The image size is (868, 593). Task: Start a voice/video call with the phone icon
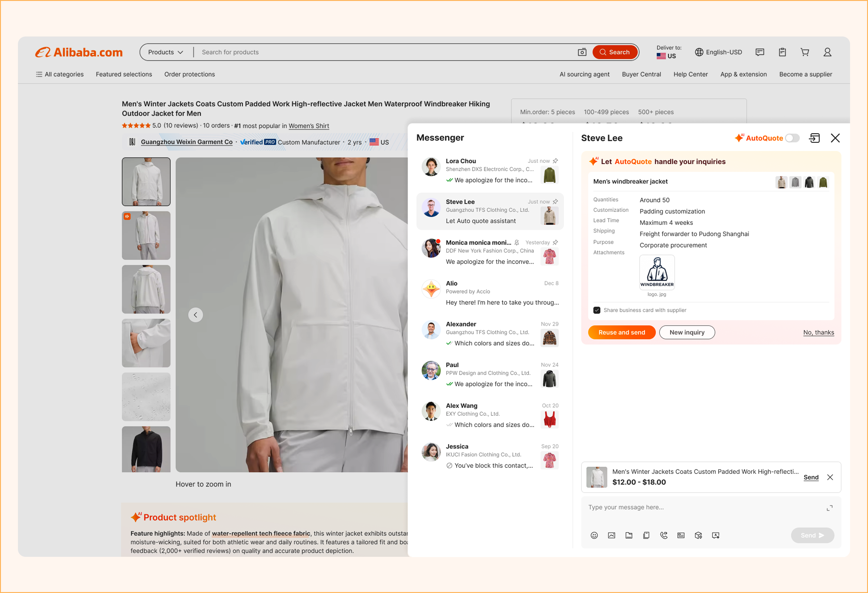pos(664,535)
